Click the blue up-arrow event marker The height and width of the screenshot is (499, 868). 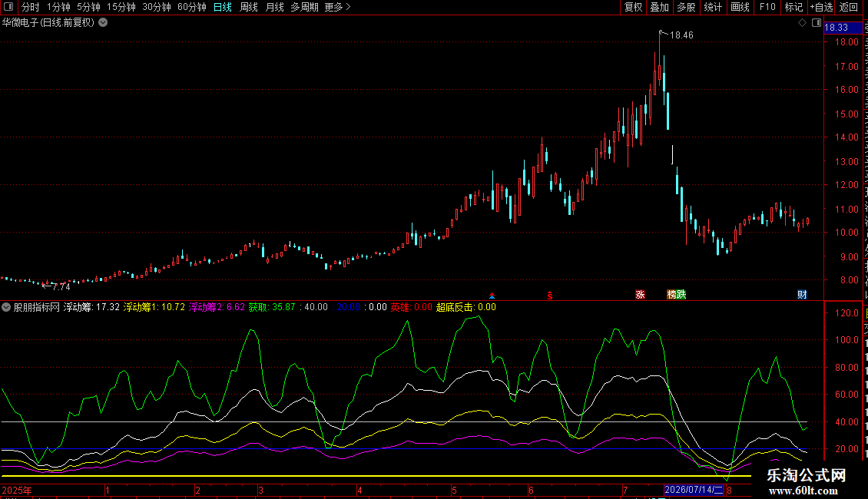point(492,296)
